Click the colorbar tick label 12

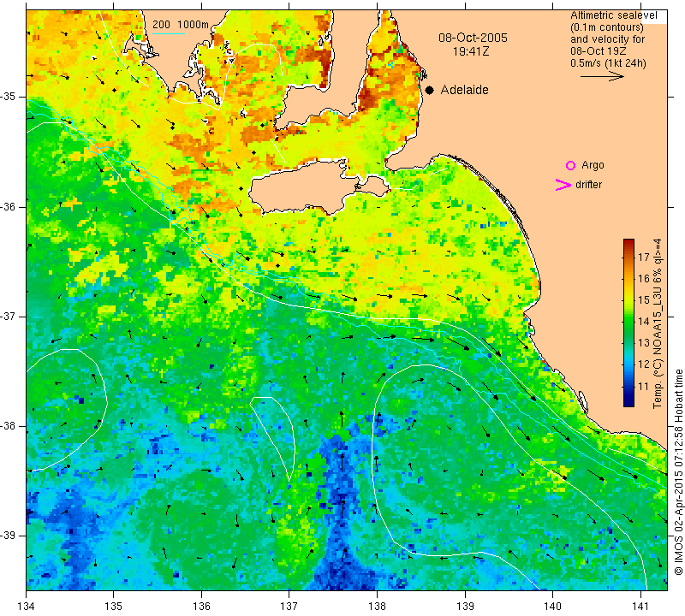click(x=644, y=364)
